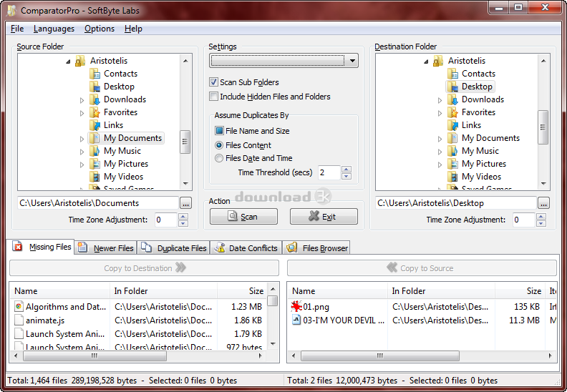
Task: Uncheck Scan Sub Folders checkbox
Action: click(x=214, y=82)
